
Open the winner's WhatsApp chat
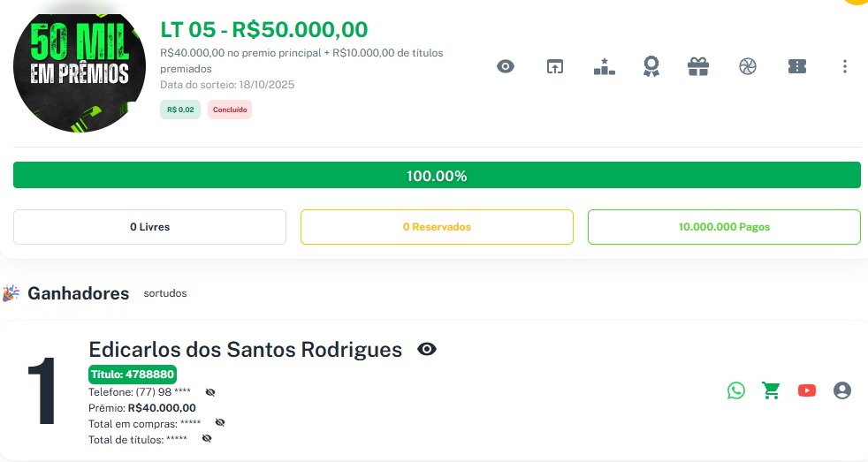736,390
